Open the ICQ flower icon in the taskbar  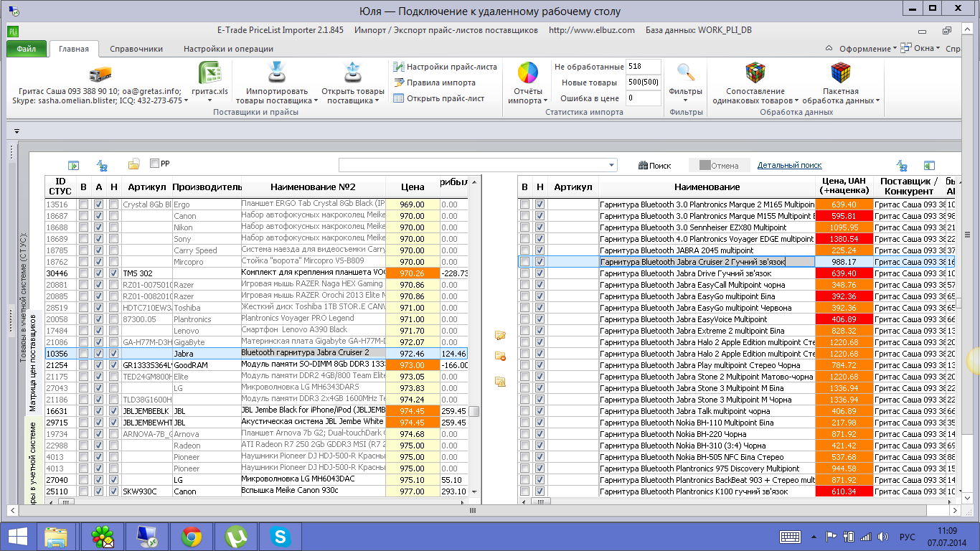pos(102,537)
